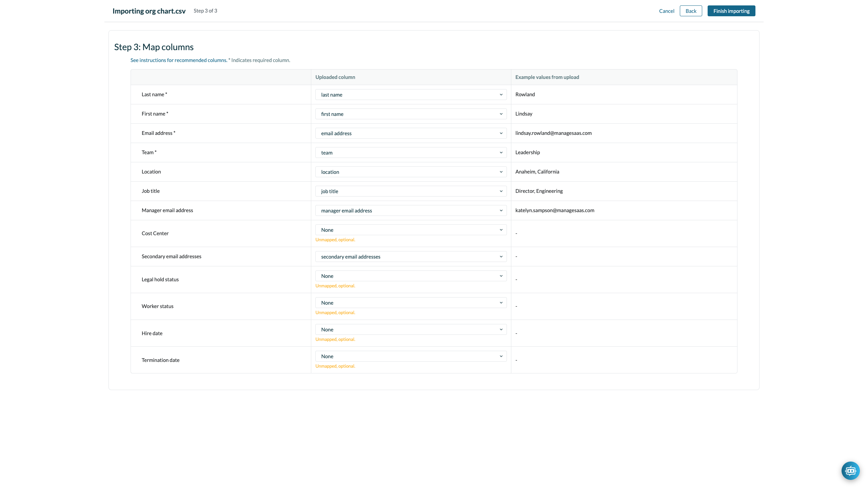The image size is (868, 488).
Task: Open the chat support widget
Action: 850,470
